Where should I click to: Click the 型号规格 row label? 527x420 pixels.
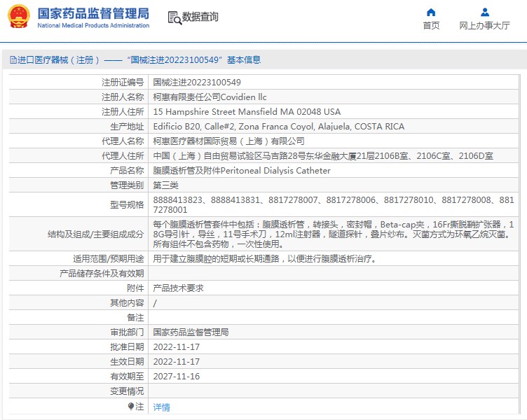click(x=127, y=205)
